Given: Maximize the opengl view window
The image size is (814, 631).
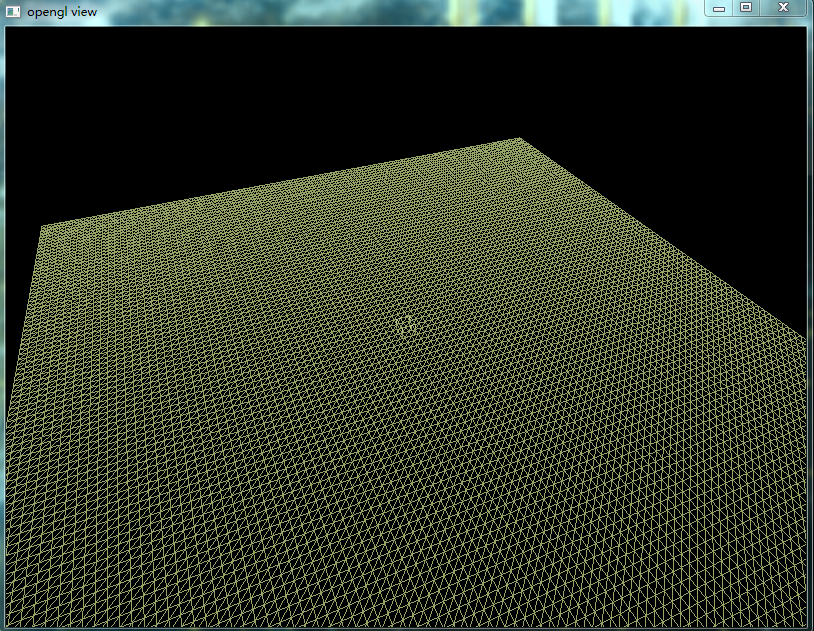Looking at the screenshot, I should click(x=746, y=8).
